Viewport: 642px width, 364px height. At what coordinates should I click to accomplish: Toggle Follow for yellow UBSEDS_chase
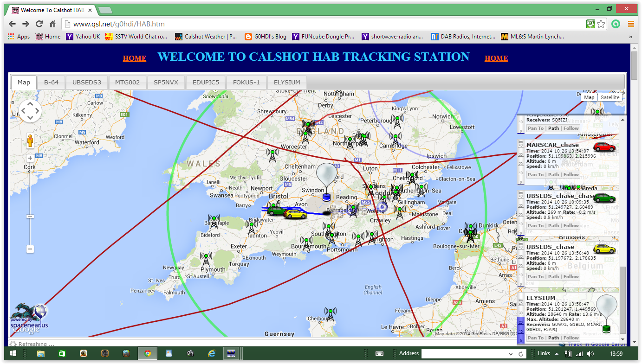(571, 277)
